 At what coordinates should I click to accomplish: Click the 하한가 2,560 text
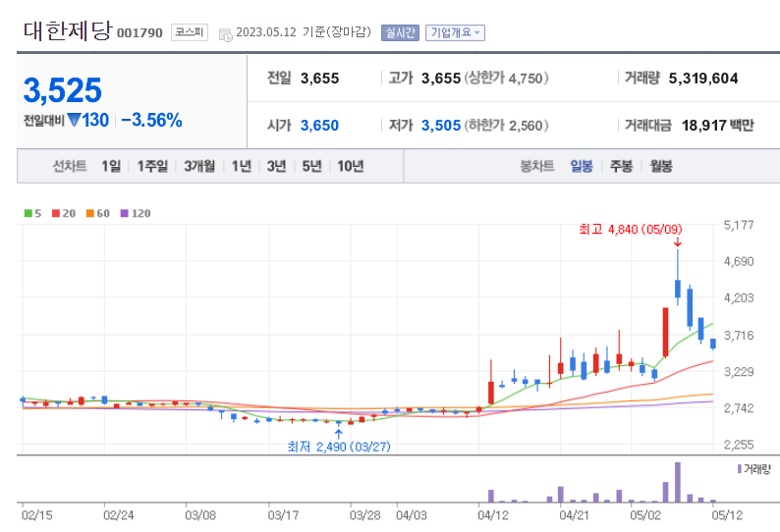point(506,126)
